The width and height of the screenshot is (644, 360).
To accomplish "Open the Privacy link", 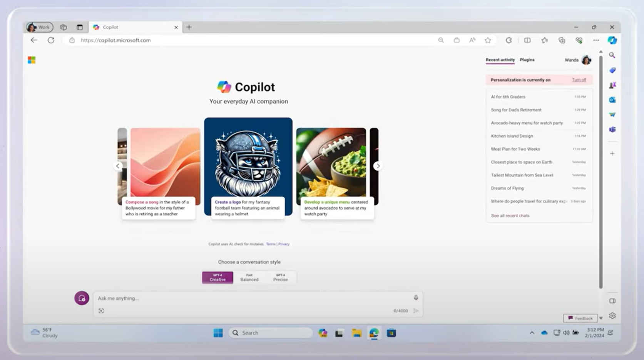I will (x=284, y=244).
